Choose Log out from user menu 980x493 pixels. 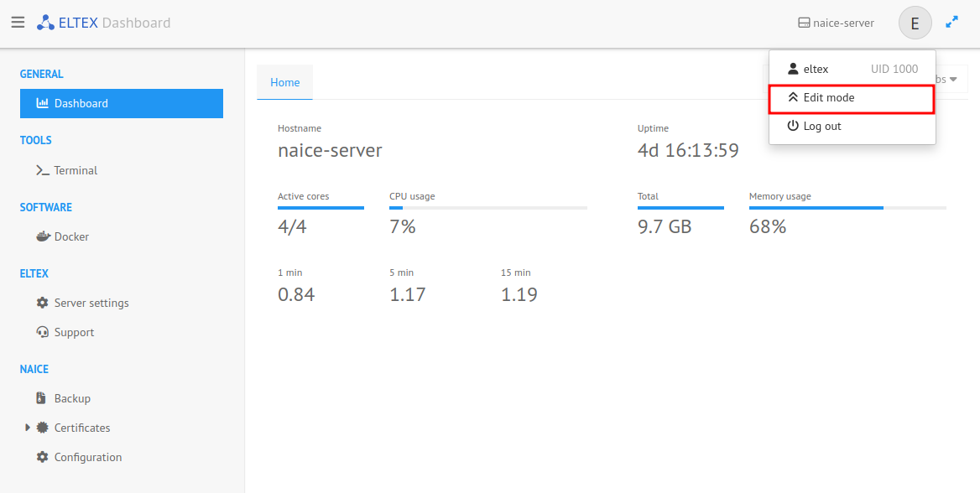[x=852, y=127]
